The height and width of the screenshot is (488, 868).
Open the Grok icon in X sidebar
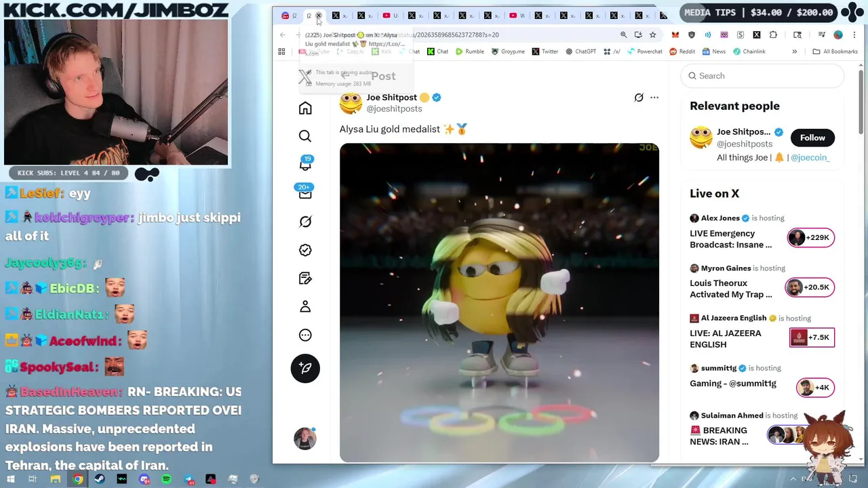point(305,222)
